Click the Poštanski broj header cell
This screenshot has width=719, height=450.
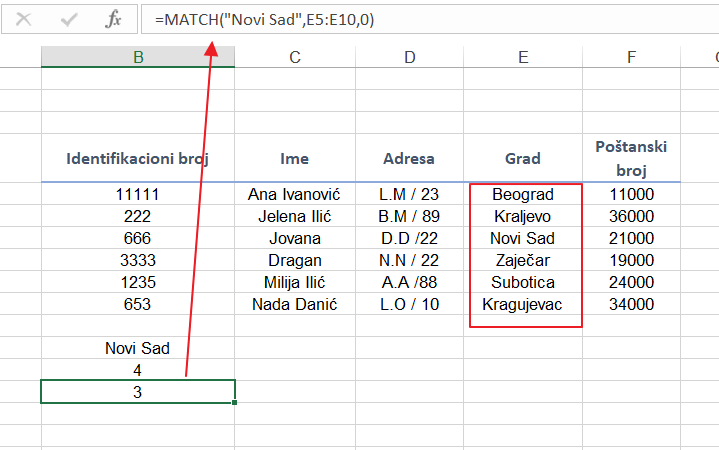click(x=631, y=158)
